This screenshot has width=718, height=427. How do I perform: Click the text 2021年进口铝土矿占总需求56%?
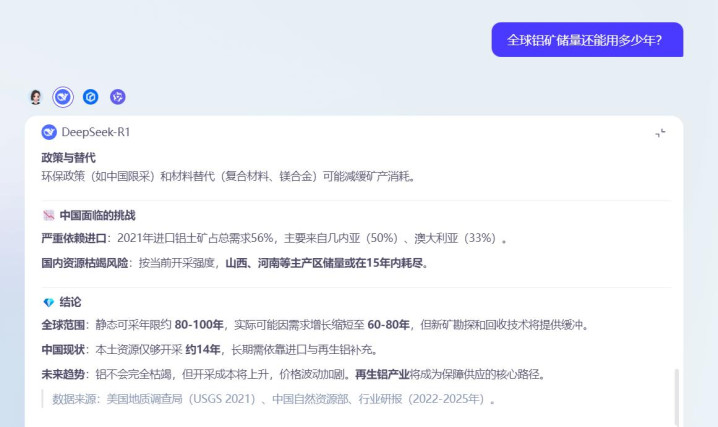pos(195,238)
